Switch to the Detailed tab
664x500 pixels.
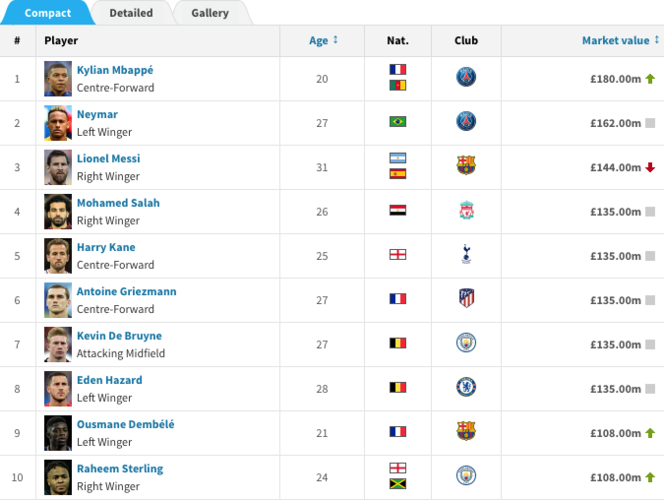(131, 13)
